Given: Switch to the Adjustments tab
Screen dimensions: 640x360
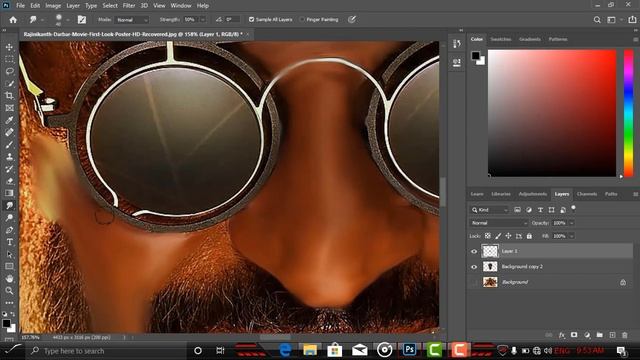Looking at the screenshot, I should (x=533, y=194).
